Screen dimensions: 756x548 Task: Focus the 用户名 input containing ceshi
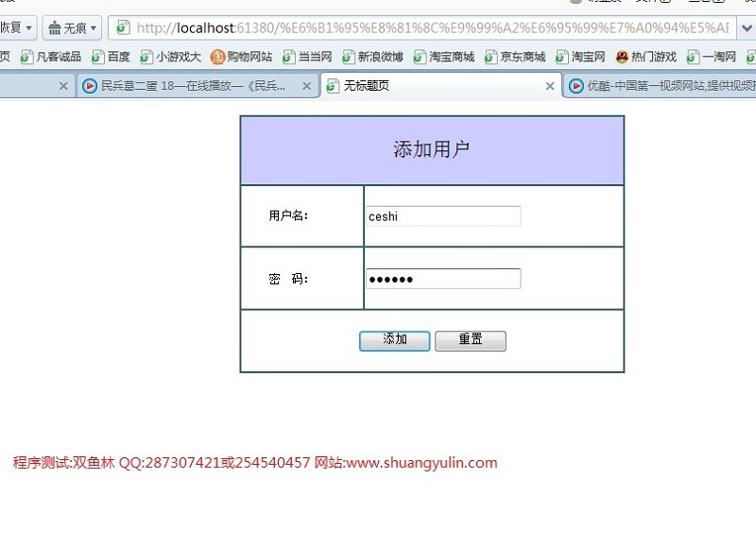pos(443,216)
